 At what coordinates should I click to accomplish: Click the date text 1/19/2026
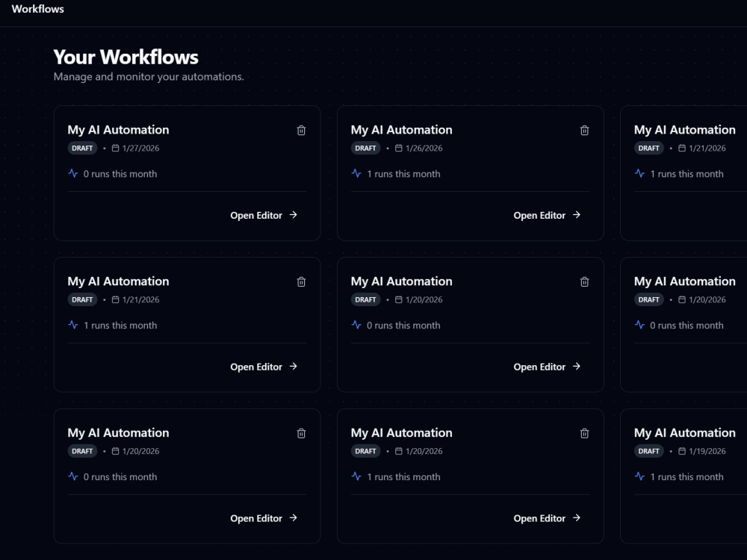pyautogui.click(x=707, y=451)
